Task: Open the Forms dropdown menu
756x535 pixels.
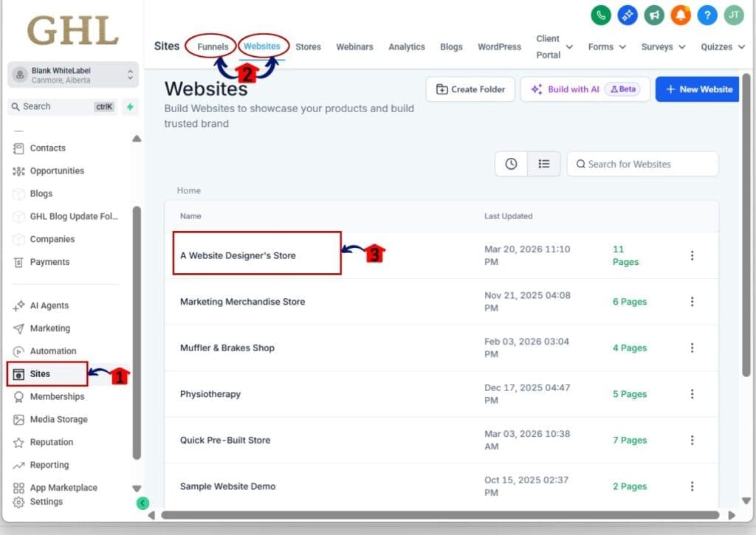Action: [602, 46]
